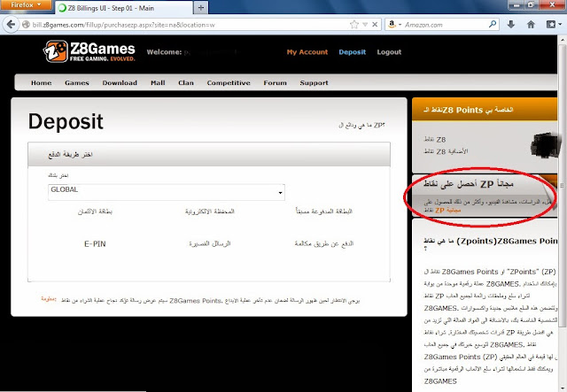Choose the الدفع عن طريق مكالمة option
This screenshot has height=392, width=567.
click(324, 244)
